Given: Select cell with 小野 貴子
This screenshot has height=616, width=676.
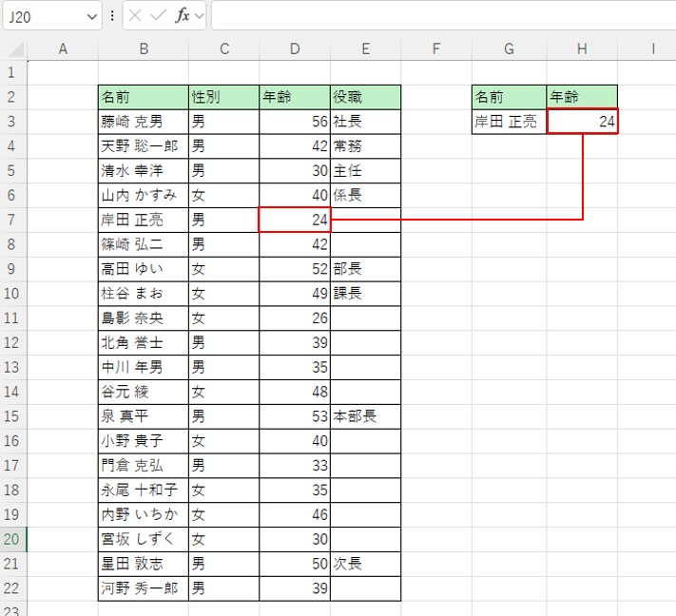Looking at the screenshot, I should click(x=144, y=441).
